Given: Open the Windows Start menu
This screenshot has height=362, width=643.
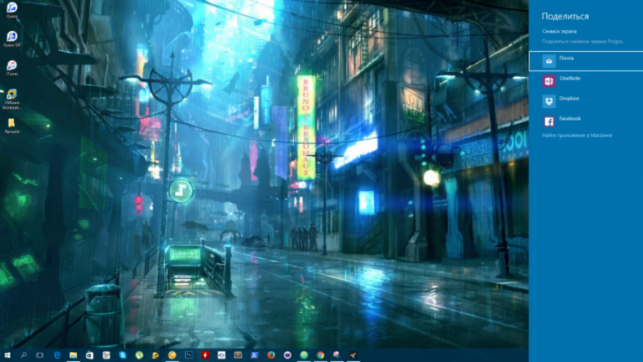Looking at the screenshot, I should [x=7, y=355].
